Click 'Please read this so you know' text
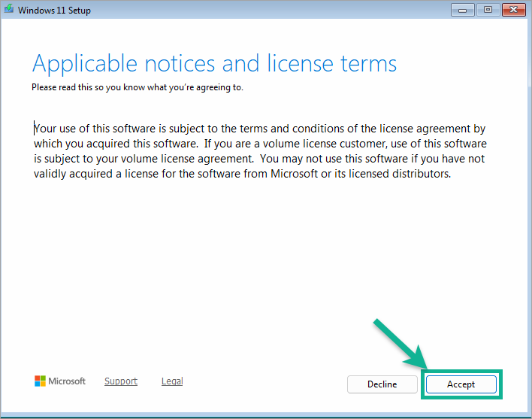 89,87
